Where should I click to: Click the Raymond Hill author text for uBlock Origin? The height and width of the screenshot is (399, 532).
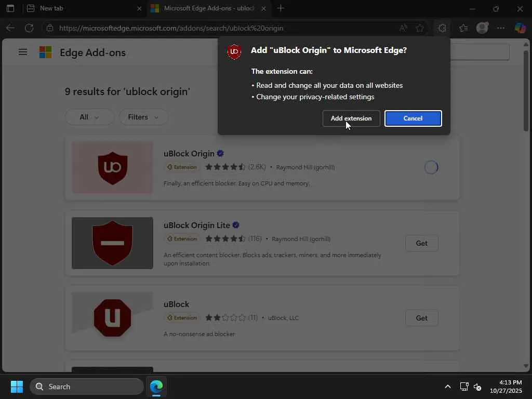(305, 167)
